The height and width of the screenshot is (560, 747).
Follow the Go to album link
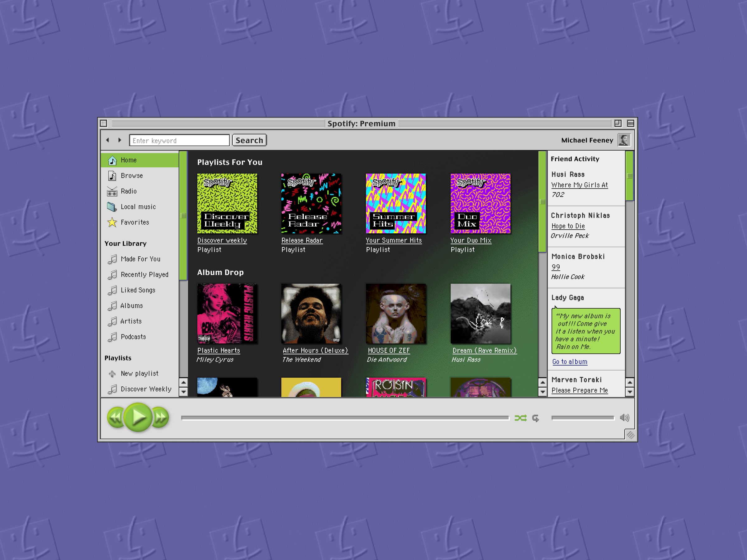click(569, 362)
